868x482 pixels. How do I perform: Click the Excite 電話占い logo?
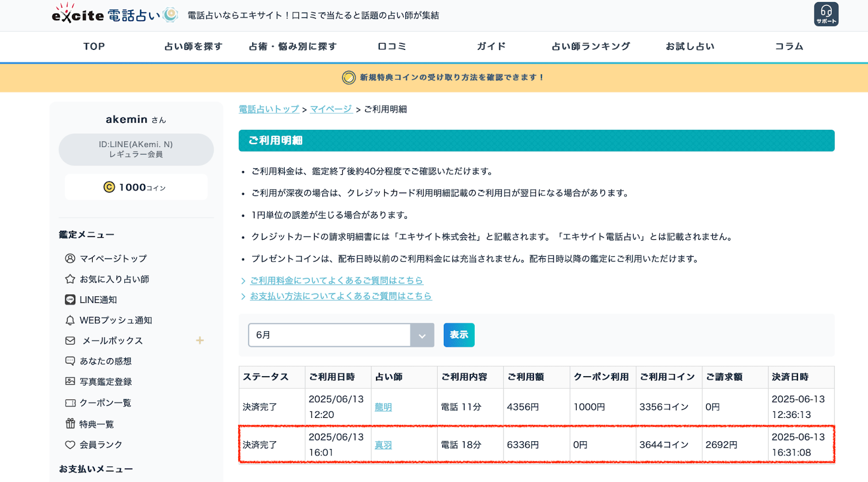(x=115, y=15)
